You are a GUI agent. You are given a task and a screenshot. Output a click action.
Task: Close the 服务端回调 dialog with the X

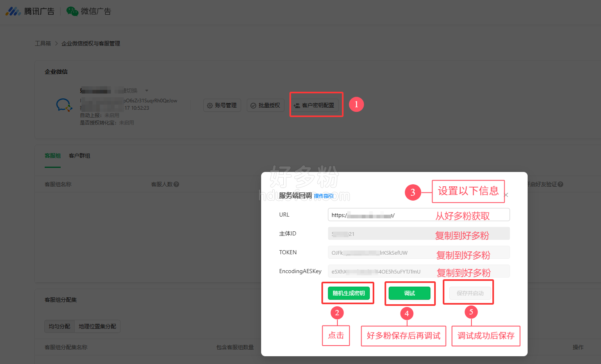click(506, 195)
